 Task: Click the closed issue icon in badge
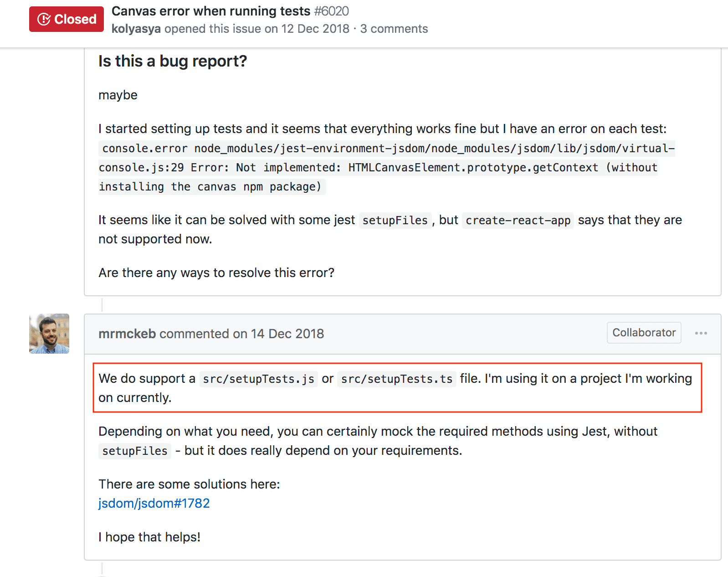tap(44, 19)
